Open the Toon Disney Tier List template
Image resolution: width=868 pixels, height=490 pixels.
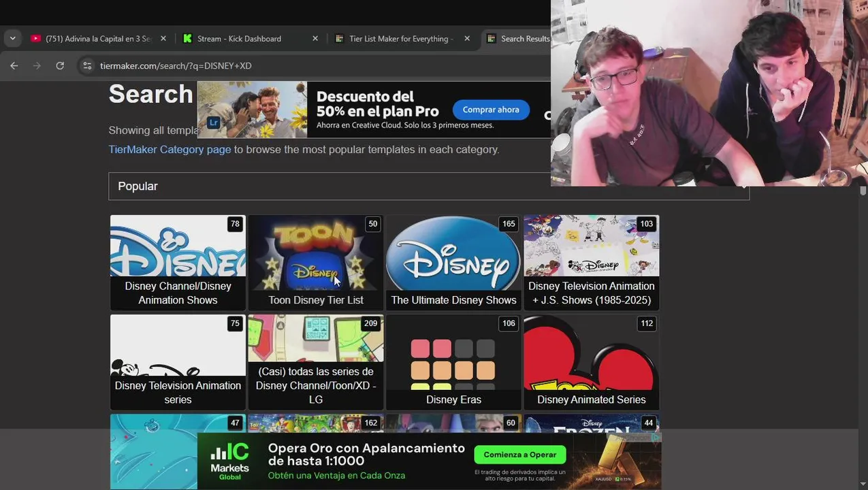coord(316,262)
